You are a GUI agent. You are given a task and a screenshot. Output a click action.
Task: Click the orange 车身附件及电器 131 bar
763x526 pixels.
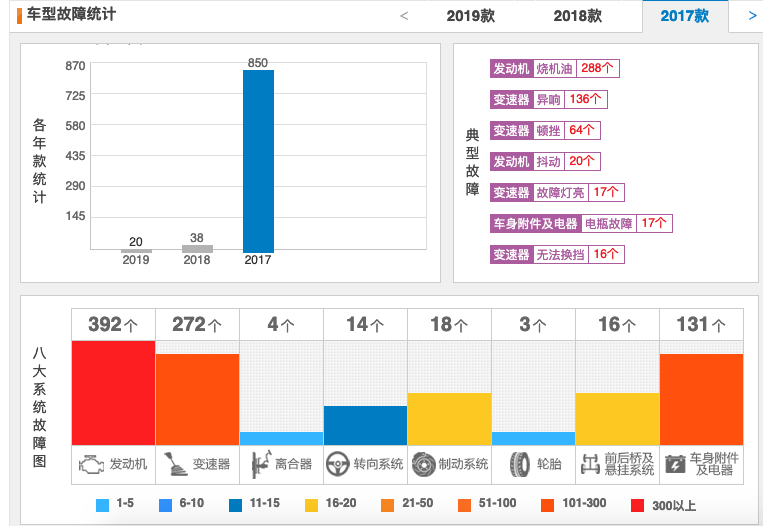(702, 399)
